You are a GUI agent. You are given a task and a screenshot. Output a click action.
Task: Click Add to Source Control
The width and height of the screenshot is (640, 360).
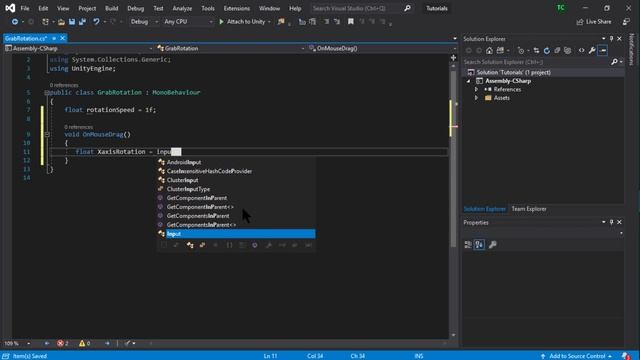point(577,356)
